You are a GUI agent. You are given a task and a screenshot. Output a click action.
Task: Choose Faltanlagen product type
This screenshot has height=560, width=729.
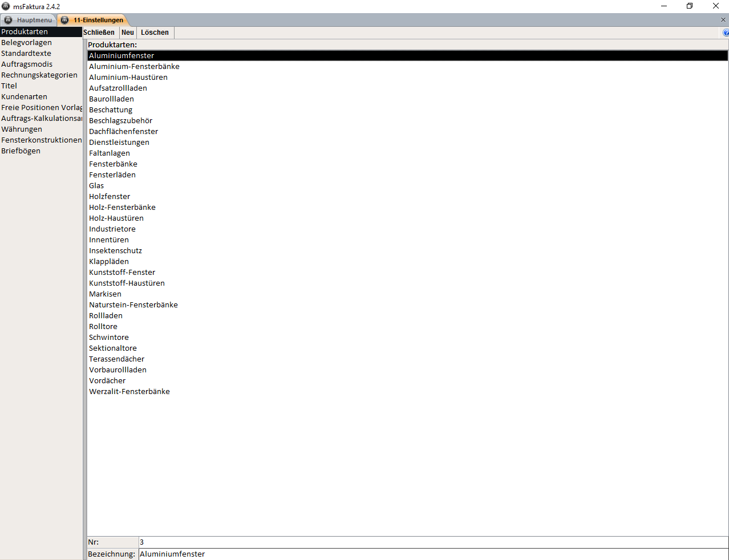[x=408, y=153]
